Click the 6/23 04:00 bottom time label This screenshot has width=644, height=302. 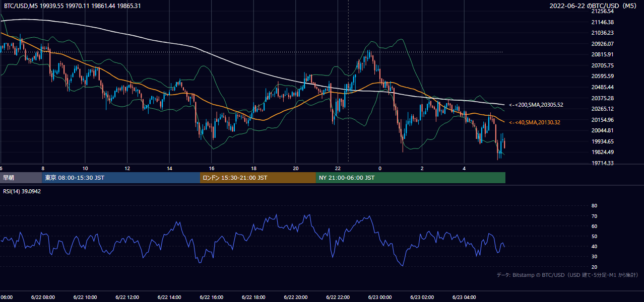click(465, 297)
